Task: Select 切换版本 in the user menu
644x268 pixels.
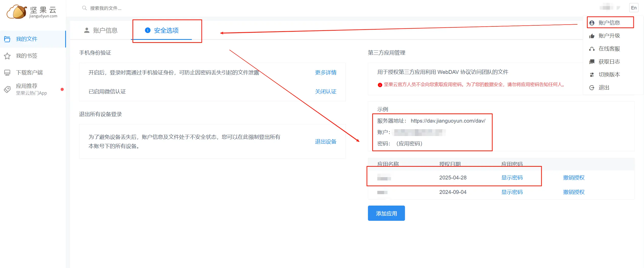Action: [609, 75]
